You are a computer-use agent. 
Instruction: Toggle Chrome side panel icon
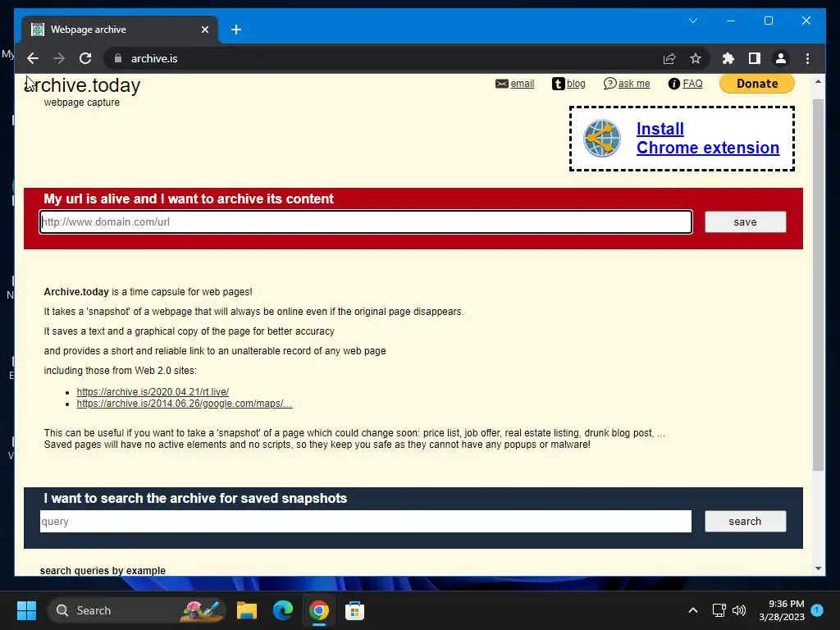tap(755, 58)
